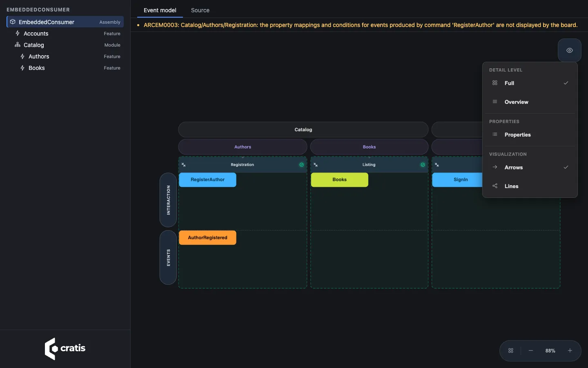Zoom out with the minus button
The image size is (588, 368).
(x=531, y=351)
